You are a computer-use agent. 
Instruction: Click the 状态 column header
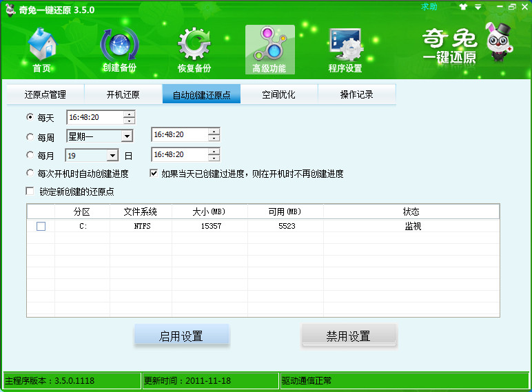[x=411, y=212]
